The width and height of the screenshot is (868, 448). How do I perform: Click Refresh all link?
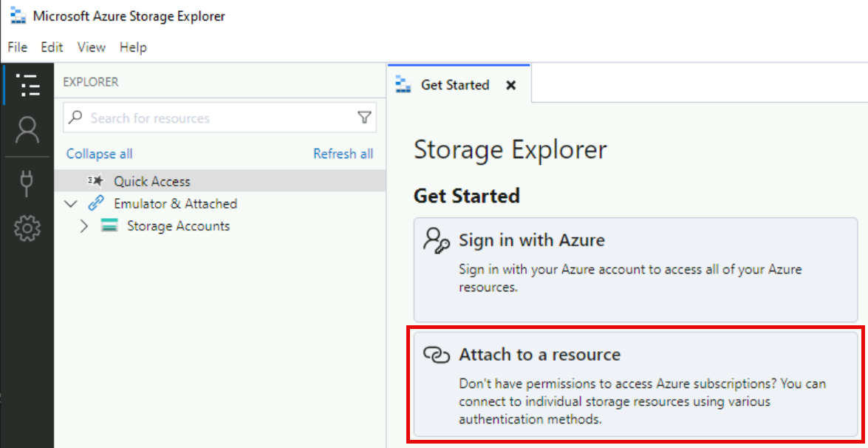tap(343, 154)
